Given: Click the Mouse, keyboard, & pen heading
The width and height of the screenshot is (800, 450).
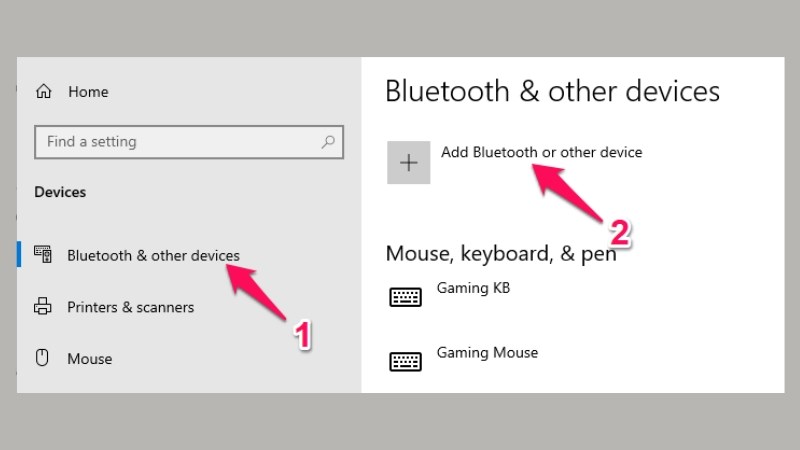Looking at the screenshot, I should click(x=500, y=254).
